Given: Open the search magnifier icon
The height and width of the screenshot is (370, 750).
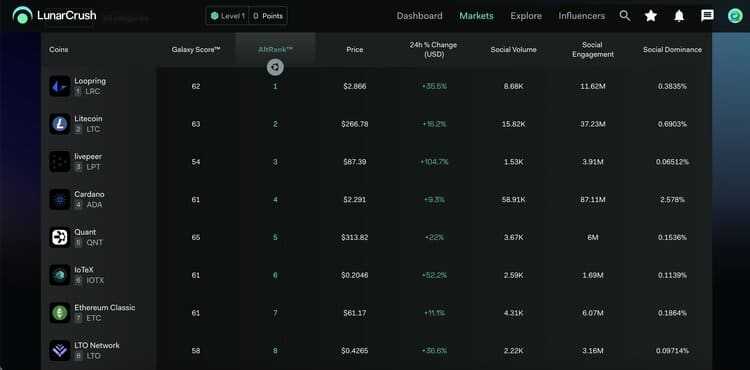Looking at the screenshot, I should tap(625, 16).
